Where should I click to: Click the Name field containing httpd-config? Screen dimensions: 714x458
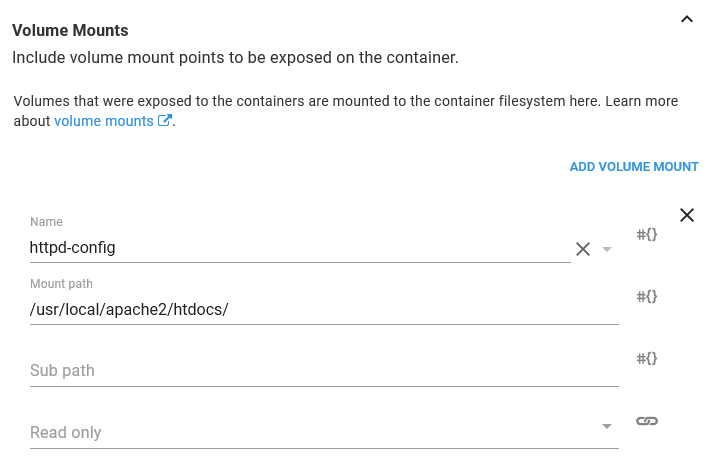click(x=298, y=248)
